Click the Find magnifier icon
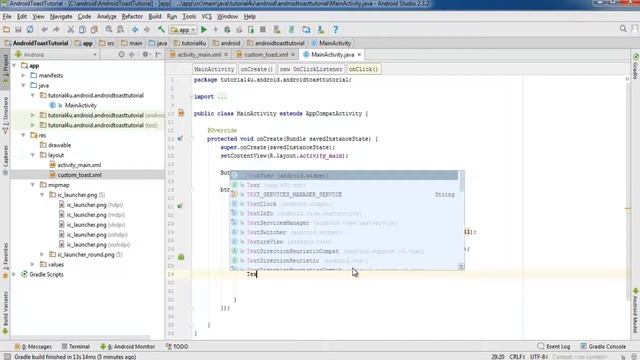The height and width of the screenshot is (360, 640). point(109,29)
